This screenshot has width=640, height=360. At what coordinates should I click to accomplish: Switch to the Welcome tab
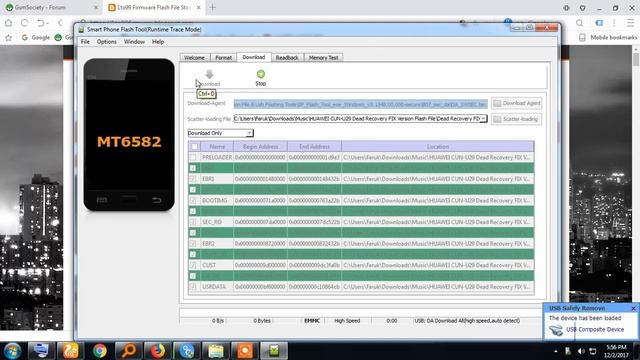click(194, 58)
